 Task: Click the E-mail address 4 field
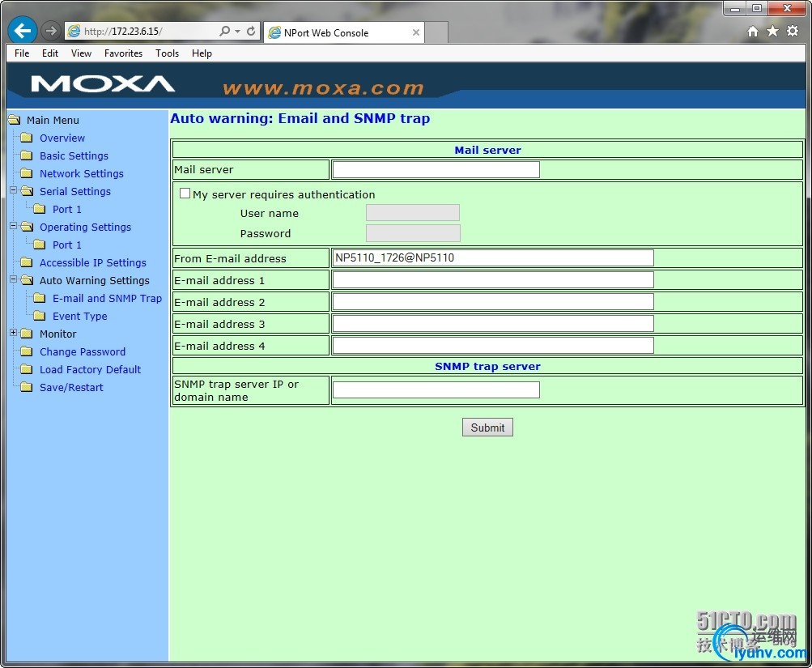[493, 345]
